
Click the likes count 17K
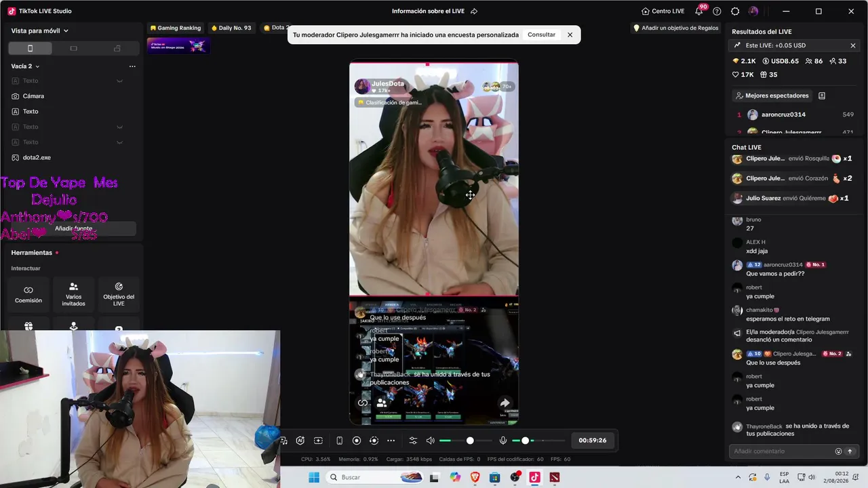tap(743, 75)
